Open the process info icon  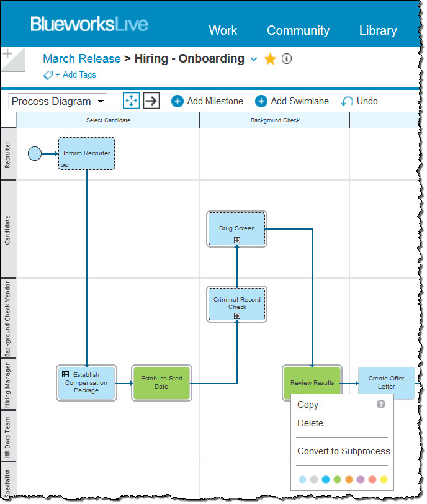(287, 59)
